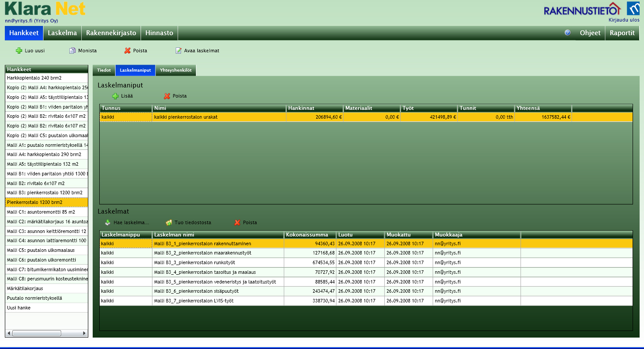This screenshot has height=349, width=644.
Task: Click the sum value 674534,55
Action: pyautogui.click(x=325, y=262)
